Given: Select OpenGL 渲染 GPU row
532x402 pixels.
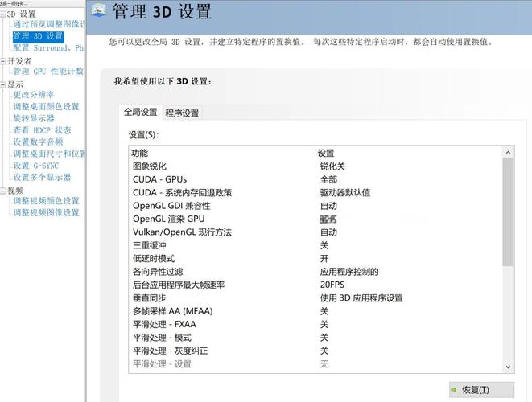Looking at the screenshot, I should click(315, 219).
